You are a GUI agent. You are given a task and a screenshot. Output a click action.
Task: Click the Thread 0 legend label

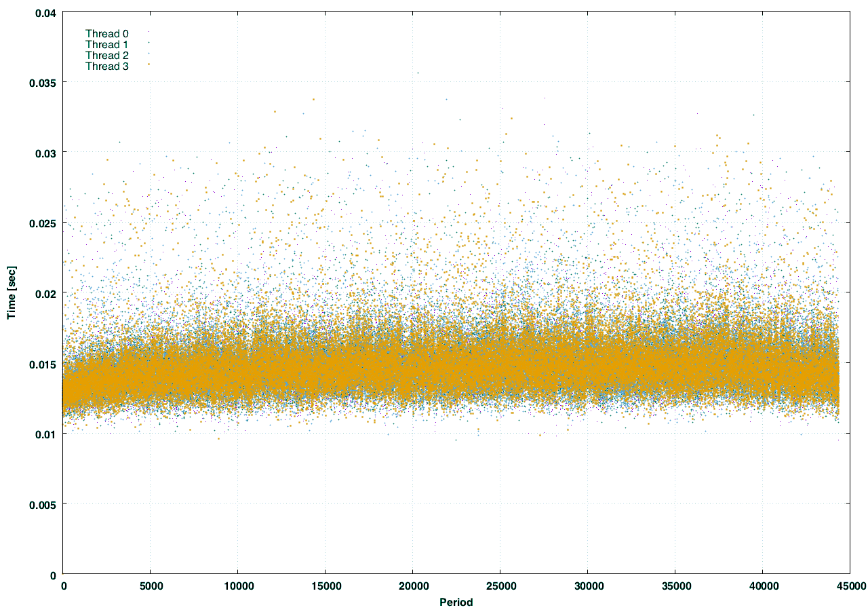point(107,33)
